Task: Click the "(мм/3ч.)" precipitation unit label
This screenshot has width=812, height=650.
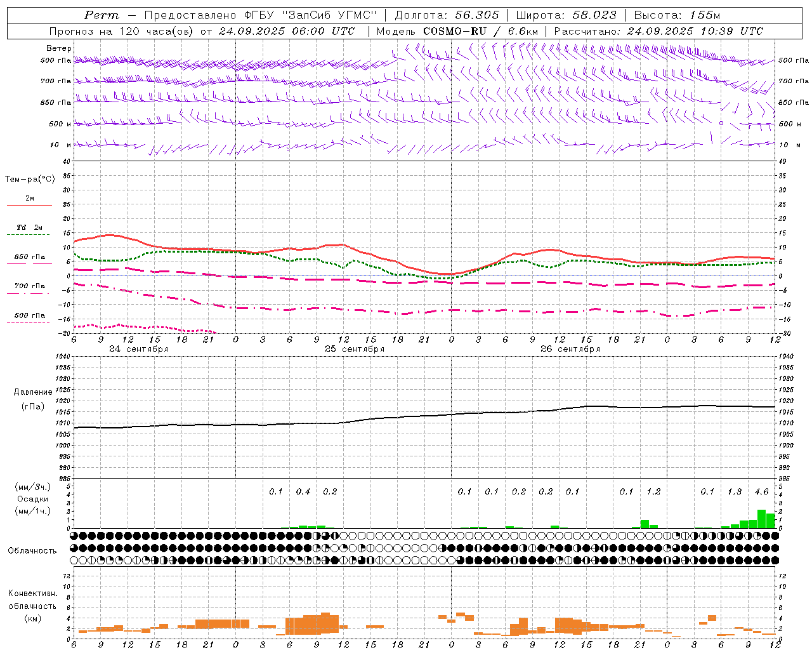Action: pyautogui.click(x=32, y=487)
